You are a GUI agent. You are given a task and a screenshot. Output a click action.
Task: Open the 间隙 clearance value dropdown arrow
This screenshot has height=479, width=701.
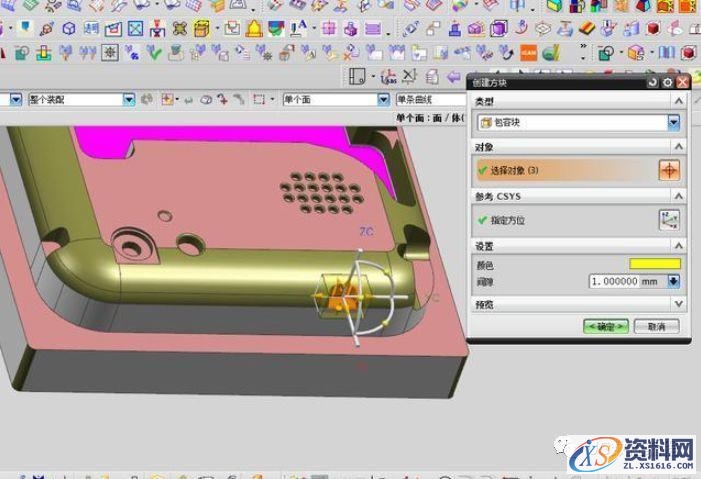tap(673, 281)
